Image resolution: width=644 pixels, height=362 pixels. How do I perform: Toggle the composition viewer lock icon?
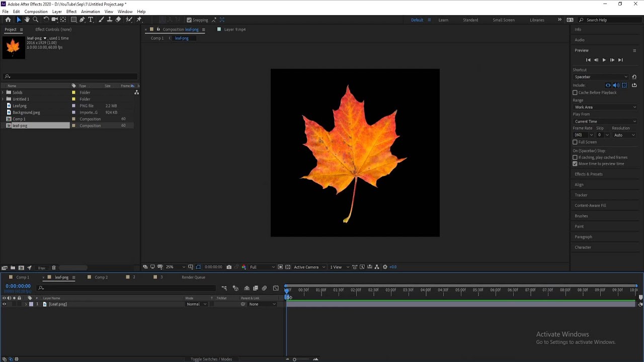click(x=158, y=29)
